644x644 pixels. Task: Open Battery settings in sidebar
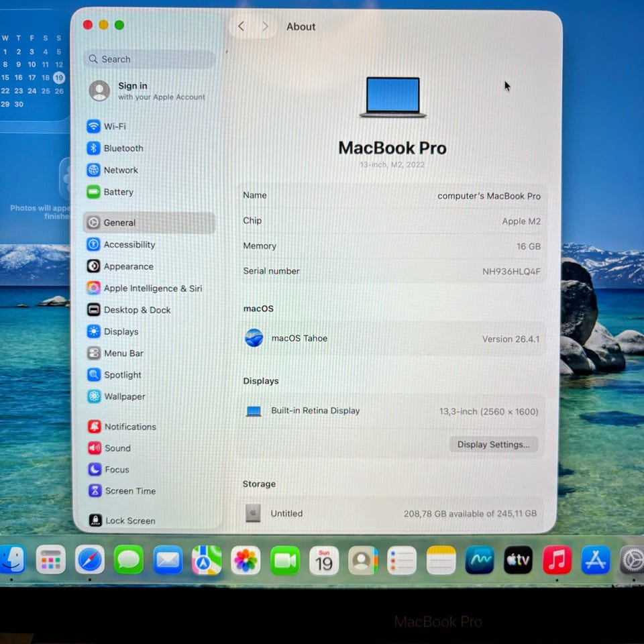tap(149, 192)
